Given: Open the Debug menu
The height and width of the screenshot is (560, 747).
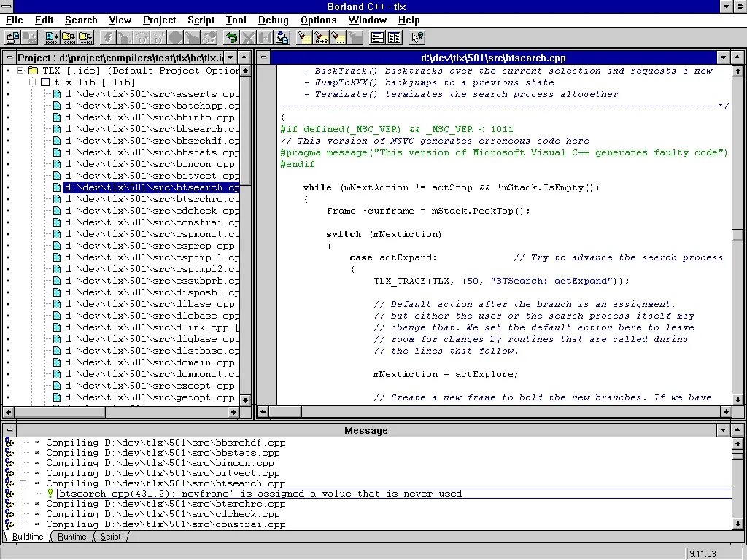Looking at the screenshot, I should (274, 20).
